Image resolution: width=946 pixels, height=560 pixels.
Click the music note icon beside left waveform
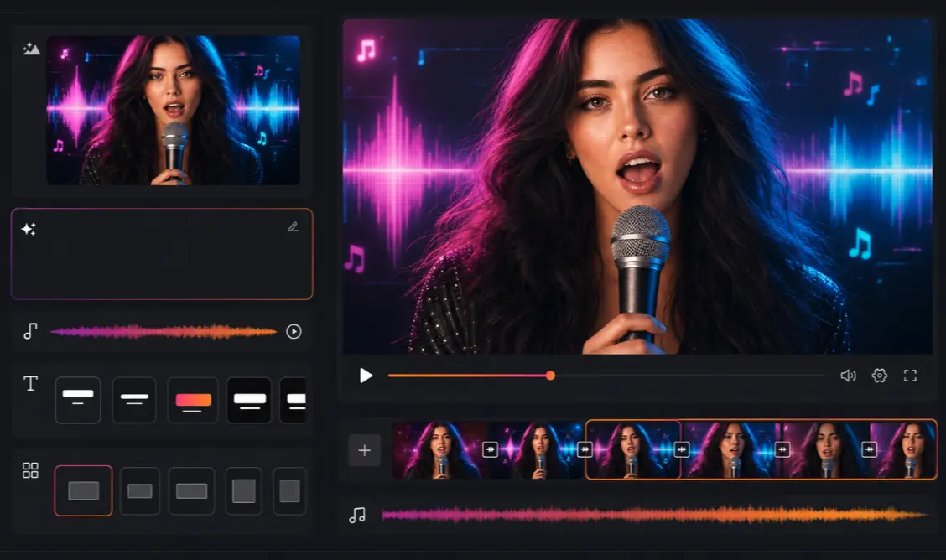point(30,331)
